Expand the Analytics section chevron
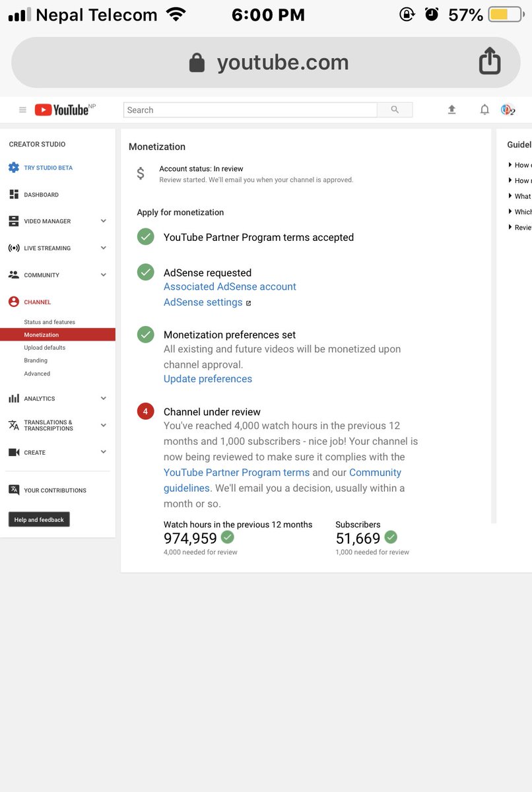This screenshot has height=792, width=532. point(104,399)
